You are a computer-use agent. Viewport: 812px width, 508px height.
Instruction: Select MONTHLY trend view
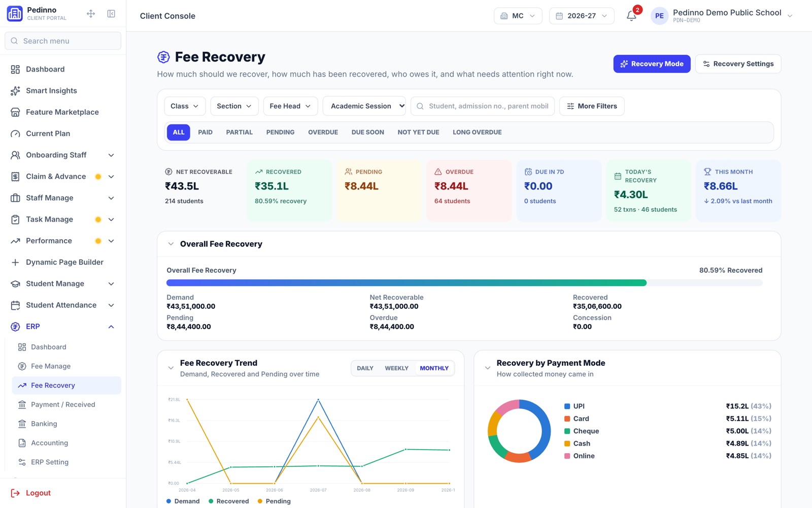click(x=434, y=368)
